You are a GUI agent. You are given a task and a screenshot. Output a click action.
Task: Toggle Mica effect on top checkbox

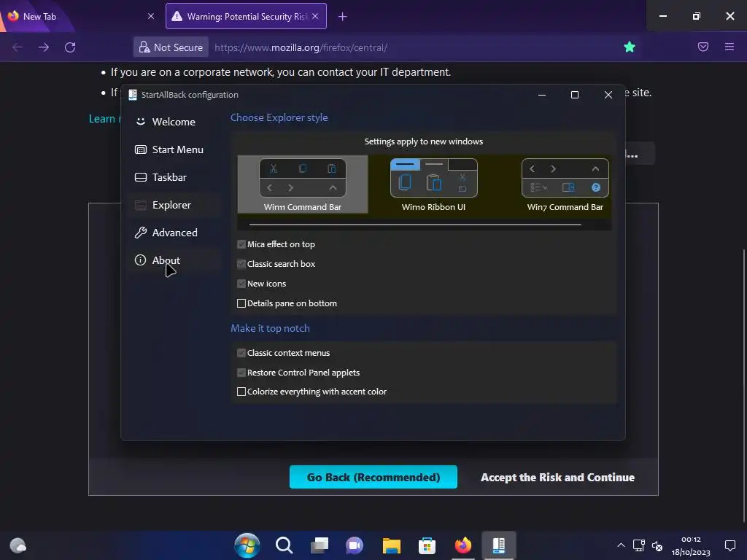pyautogui.click(x=241, y=244)
